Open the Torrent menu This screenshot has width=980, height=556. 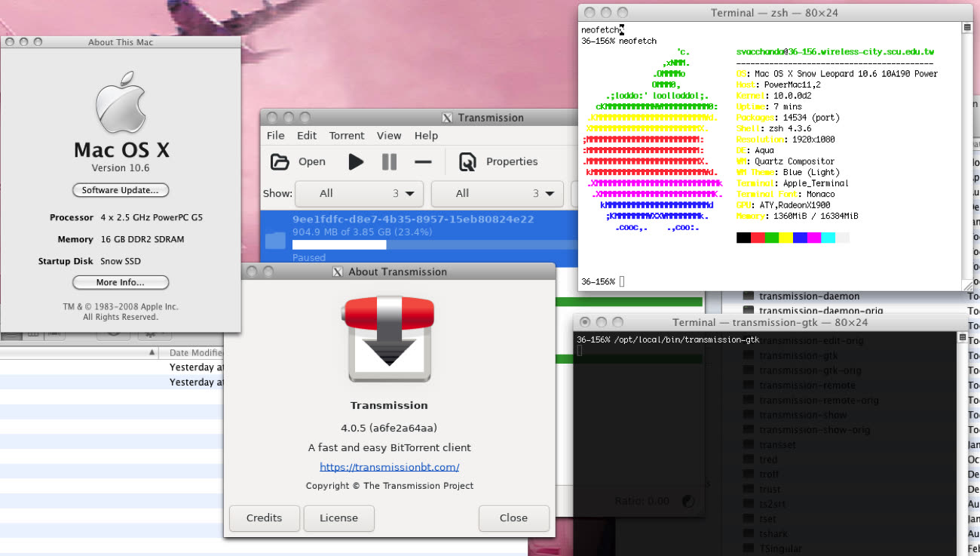point(347,136)
